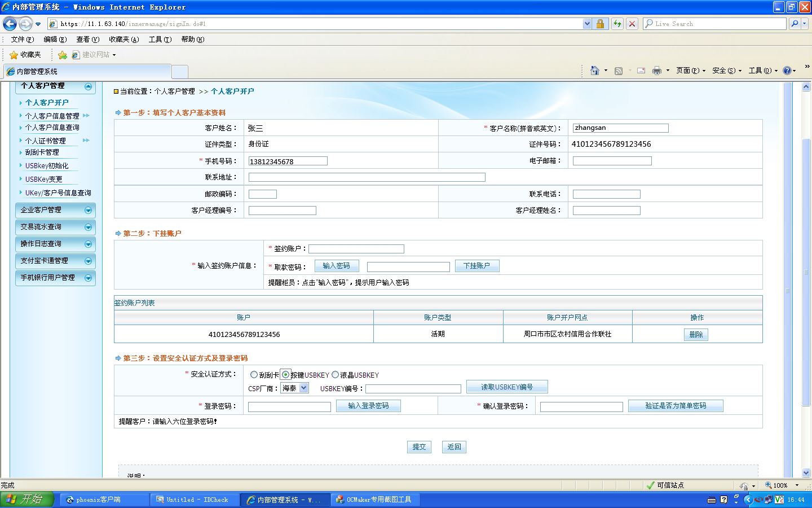Select the 内部管理系统 browser tab

87,72
